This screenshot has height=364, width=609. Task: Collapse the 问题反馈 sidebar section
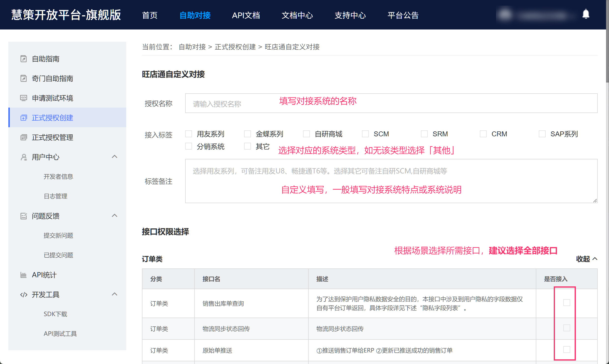click(x=114, y=216)
